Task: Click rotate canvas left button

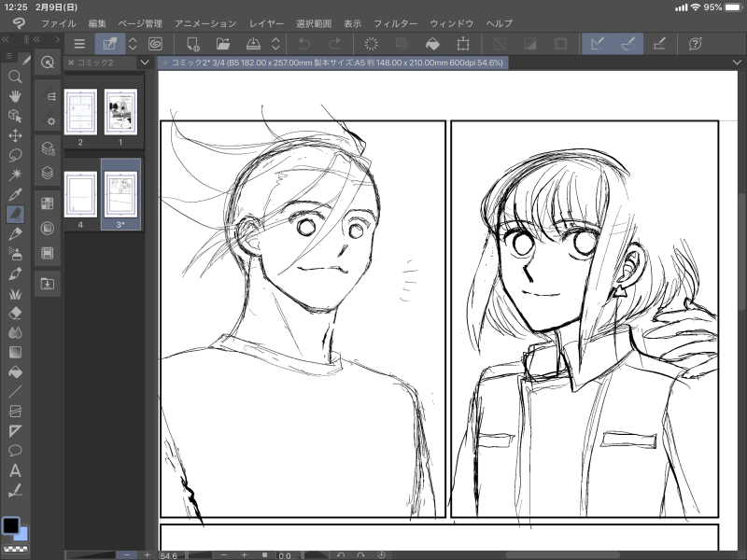Action: click(x=341, y=555)
